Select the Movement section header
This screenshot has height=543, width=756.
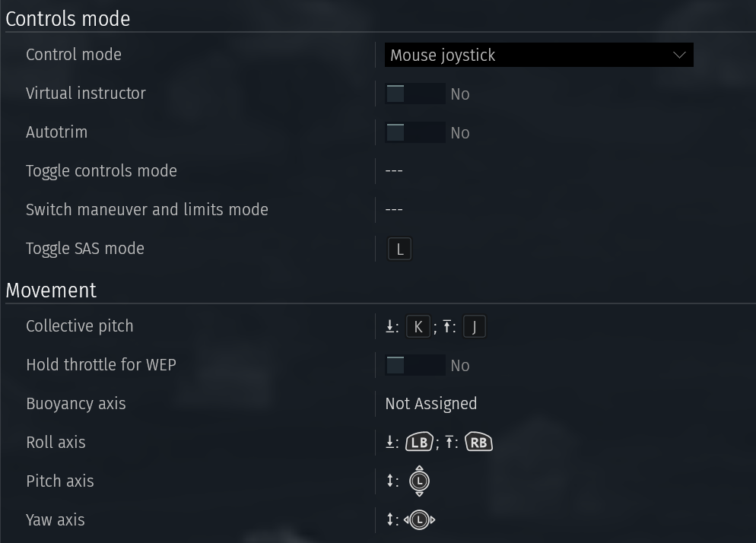click(51, 291)
